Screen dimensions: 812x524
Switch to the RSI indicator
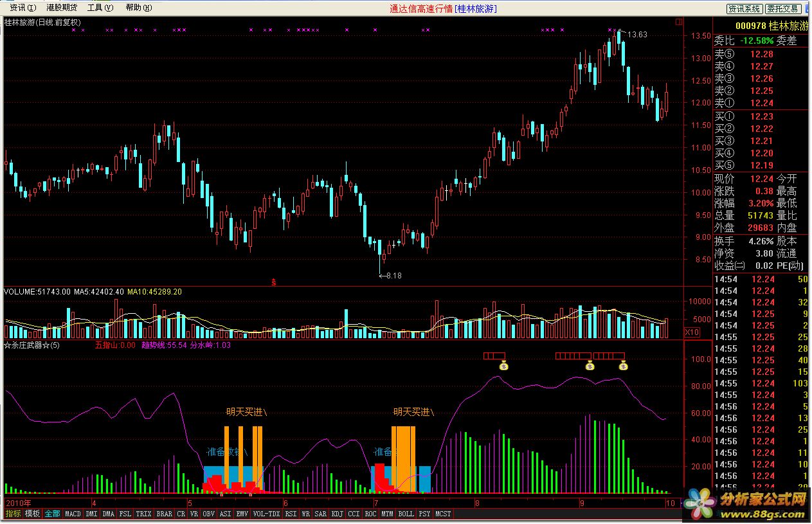click(291, 514)
